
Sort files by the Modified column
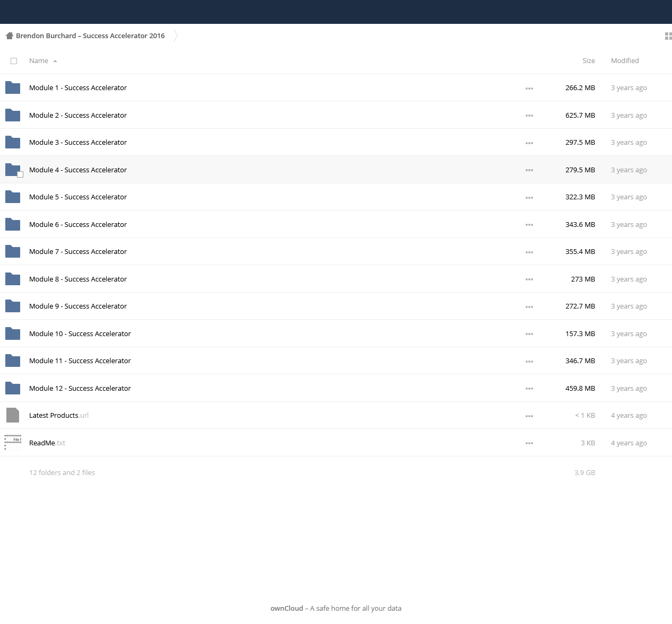tap(625, 61)
